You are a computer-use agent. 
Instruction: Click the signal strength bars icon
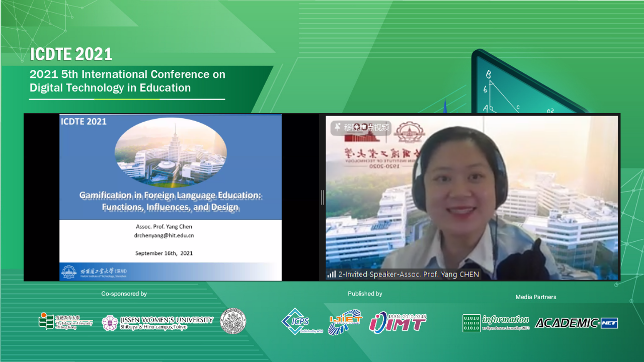click(332, 275)
